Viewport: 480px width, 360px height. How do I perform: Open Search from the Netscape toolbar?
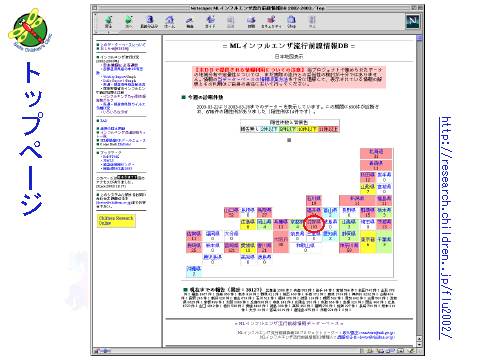point(190,22)
